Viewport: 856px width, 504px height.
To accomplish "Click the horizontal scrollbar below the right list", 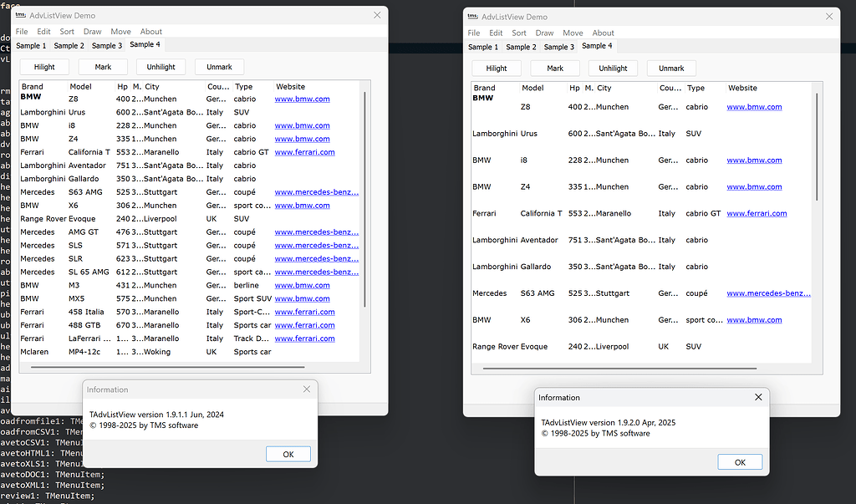I will click(x=619, y=367).
